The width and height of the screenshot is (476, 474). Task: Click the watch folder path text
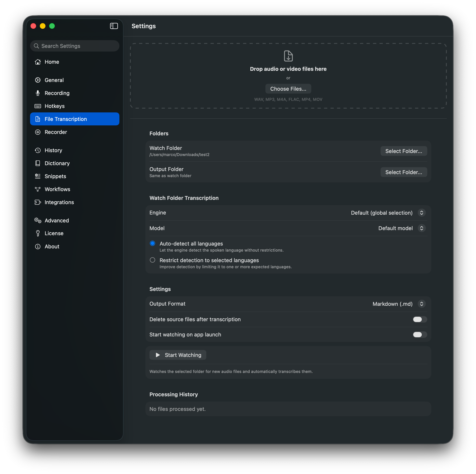click(179, 155)
